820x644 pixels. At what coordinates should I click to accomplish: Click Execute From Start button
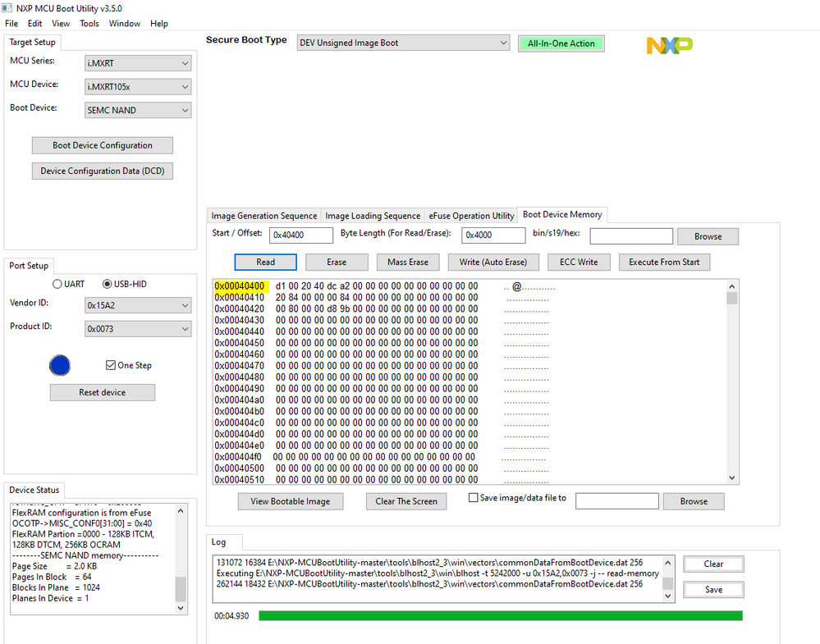(664, 263)
